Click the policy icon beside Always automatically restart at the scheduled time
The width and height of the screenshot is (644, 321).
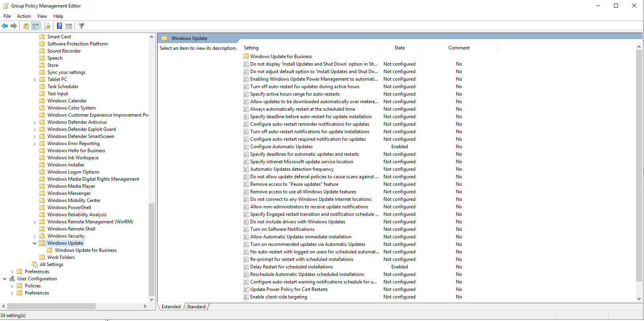pos(246,109)
